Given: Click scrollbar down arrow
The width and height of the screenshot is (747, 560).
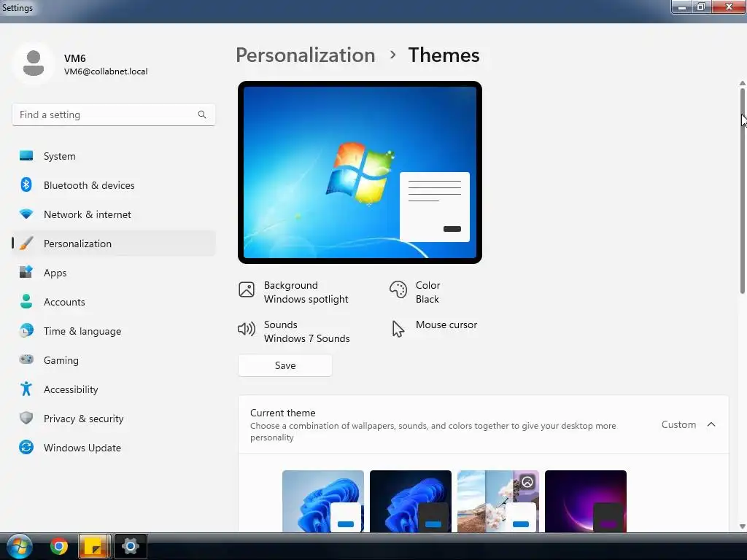Looking at the screenshot, I should click(x=742, y=526).
